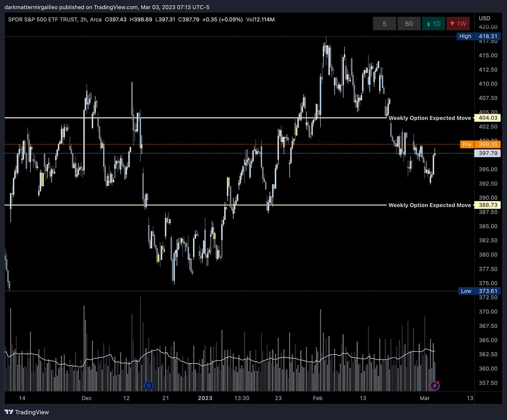Click the current price tag 397.79
The height and width of the screenshot is (420, 507).
coord(487,153)
